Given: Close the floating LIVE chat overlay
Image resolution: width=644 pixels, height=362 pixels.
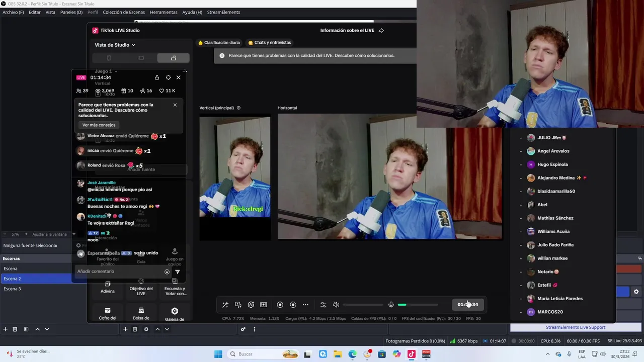Looking at the screenshot, I should click(x=178, y=77).
